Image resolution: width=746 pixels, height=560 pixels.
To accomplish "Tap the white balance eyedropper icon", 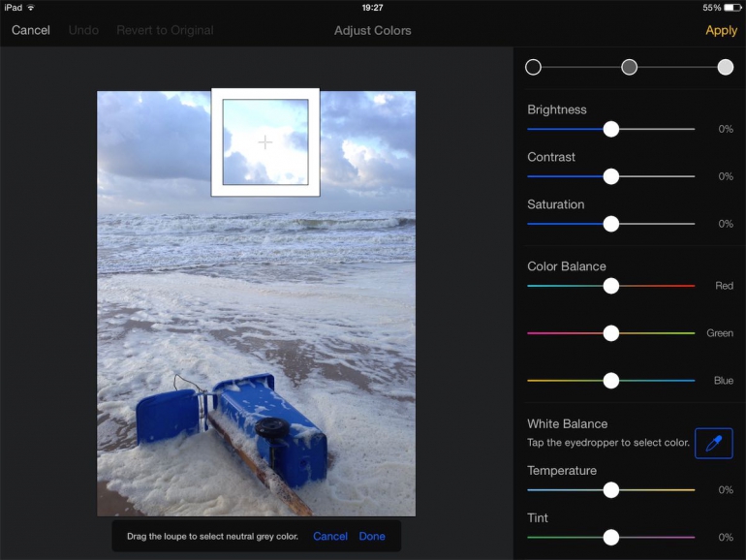I will 714,444.
